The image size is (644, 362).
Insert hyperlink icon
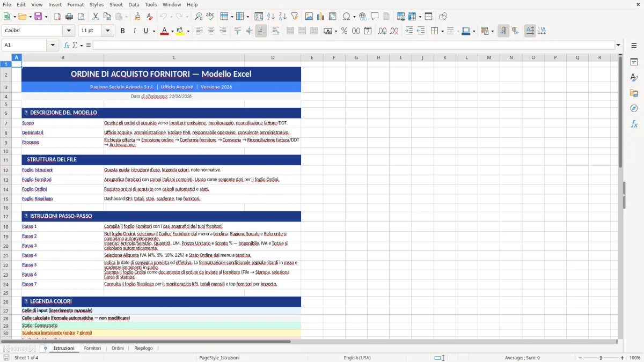363,17
